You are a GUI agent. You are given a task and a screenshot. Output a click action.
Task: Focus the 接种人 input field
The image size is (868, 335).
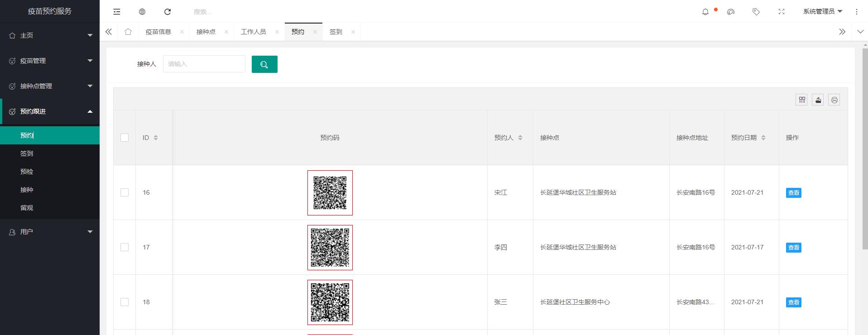(204, 64)
